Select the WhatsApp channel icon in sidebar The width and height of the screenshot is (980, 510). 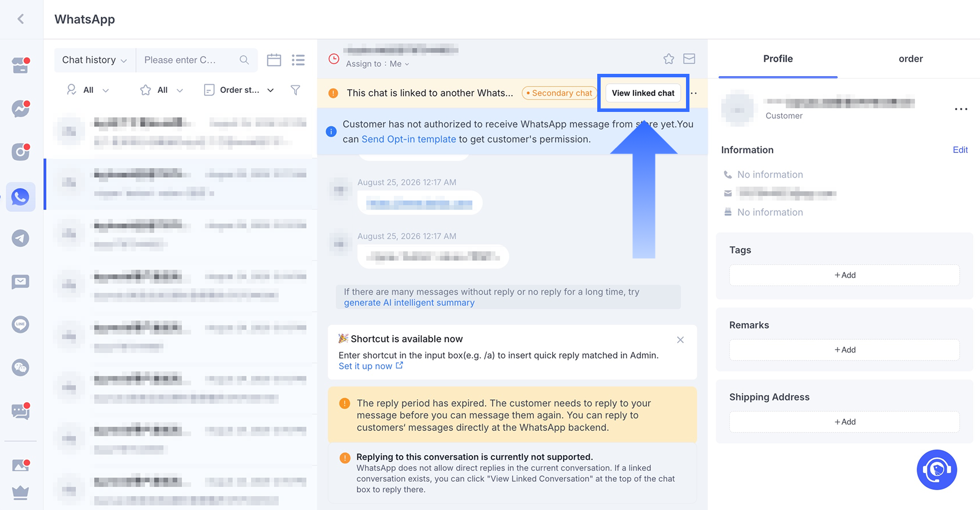pos(21,197)
